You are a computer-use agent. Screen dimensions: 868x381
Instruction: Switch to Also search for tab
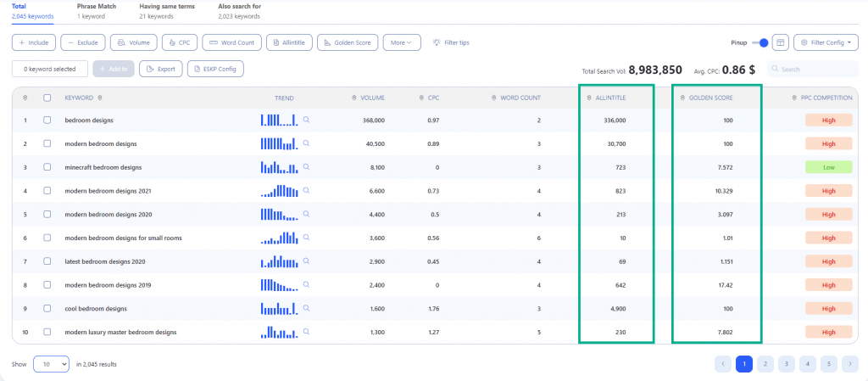tap(240, 11)
